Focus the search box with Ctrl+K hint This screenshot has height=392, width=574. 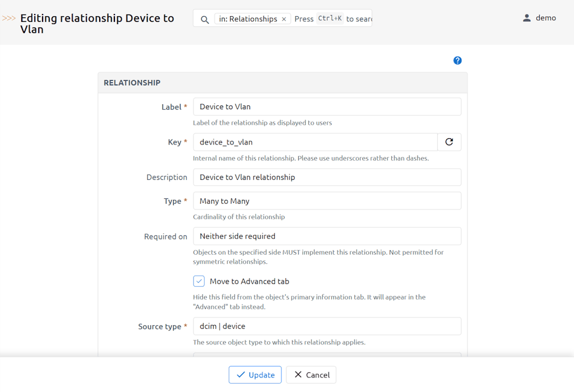point(334,19)
